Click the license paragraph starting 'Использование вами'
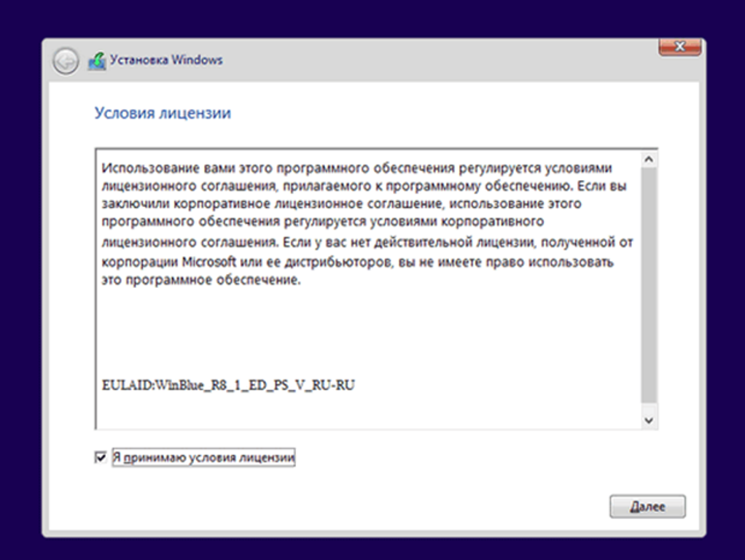This screenshot has height=560, width=745. [x=367, y=223]
